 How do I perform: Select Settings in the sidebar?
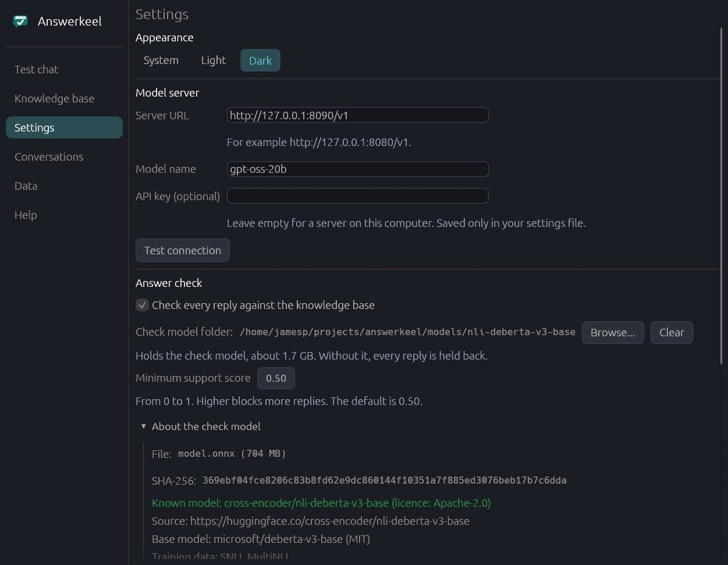(64, 127)
